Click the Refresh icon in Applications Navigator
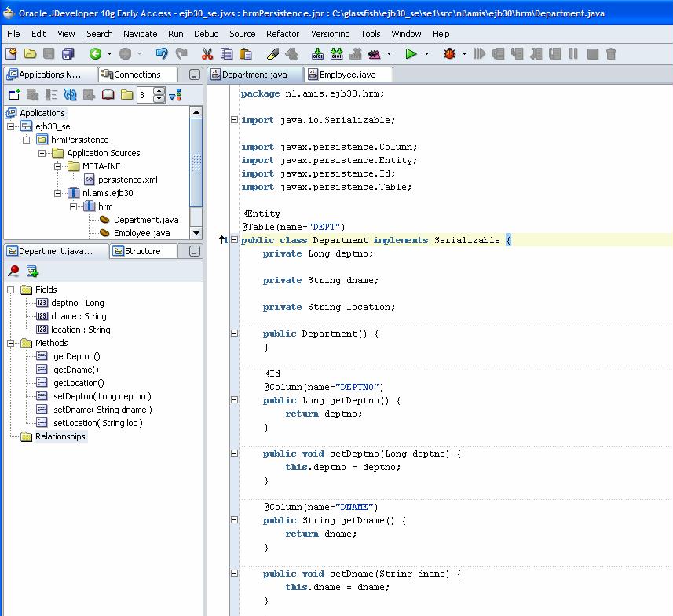673x616 pixels. point(71,95)
